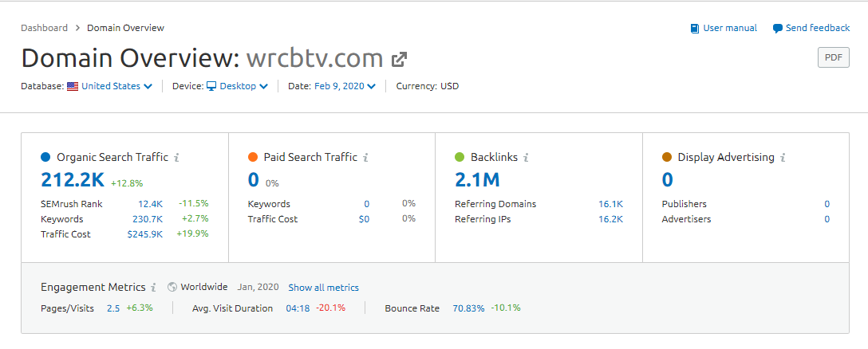The height and width of the screenshot is (349, 868).
Task: Click Show all metrics link
Action: tap(323, 288)
